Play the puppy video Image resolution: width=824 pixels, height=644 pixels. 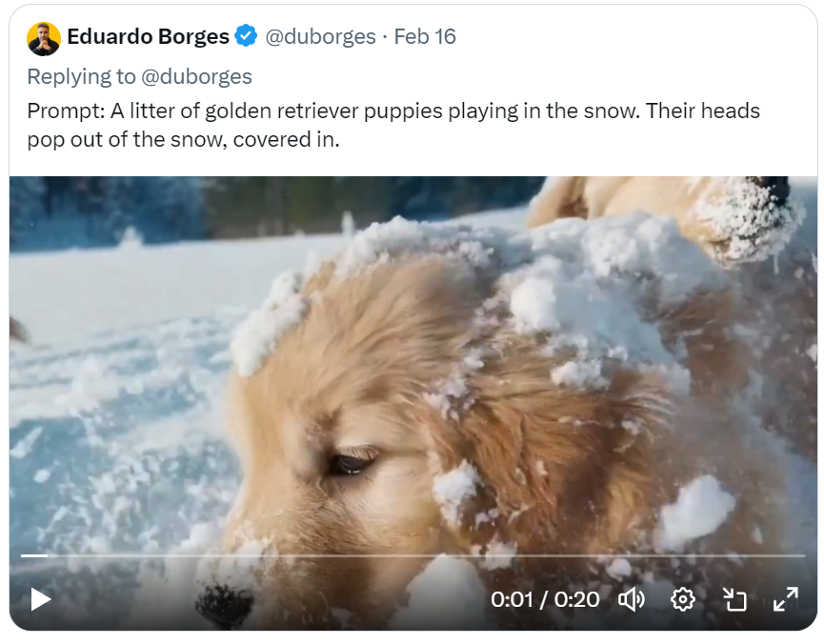(x=40, y=599)
